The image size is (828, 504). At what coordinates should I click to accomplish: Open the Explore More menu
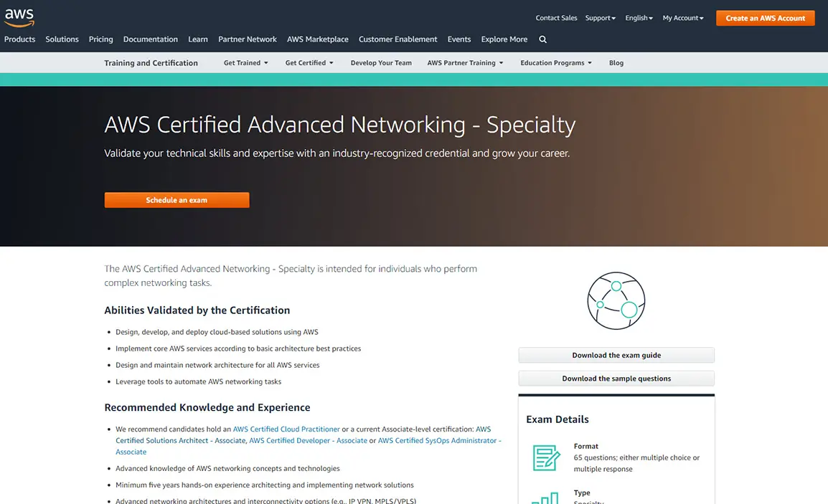click(x=504, y=39)
